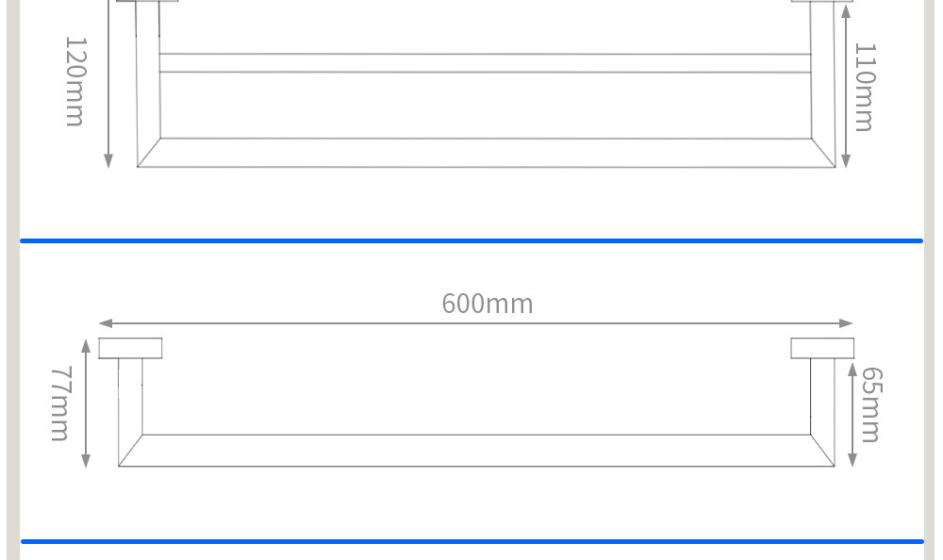Select the 65mm dimension label

click(x=871, y=404)
